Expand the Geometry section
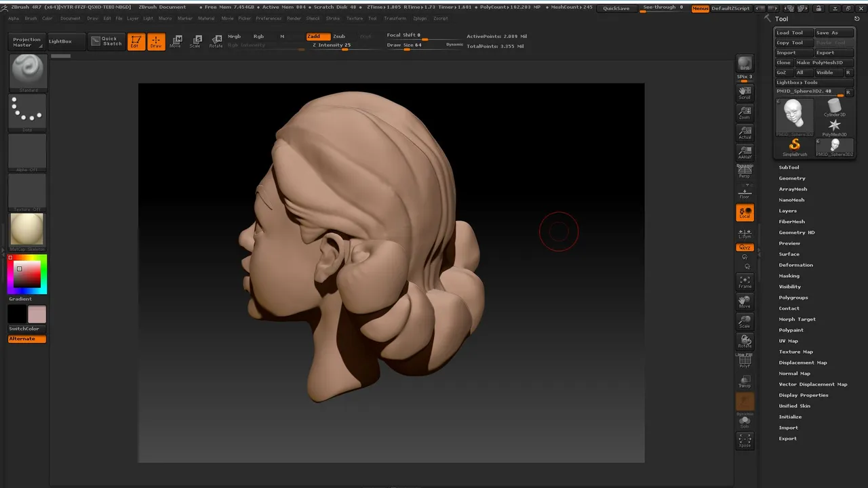Viewport: 868px width, 488px height. 792,178
